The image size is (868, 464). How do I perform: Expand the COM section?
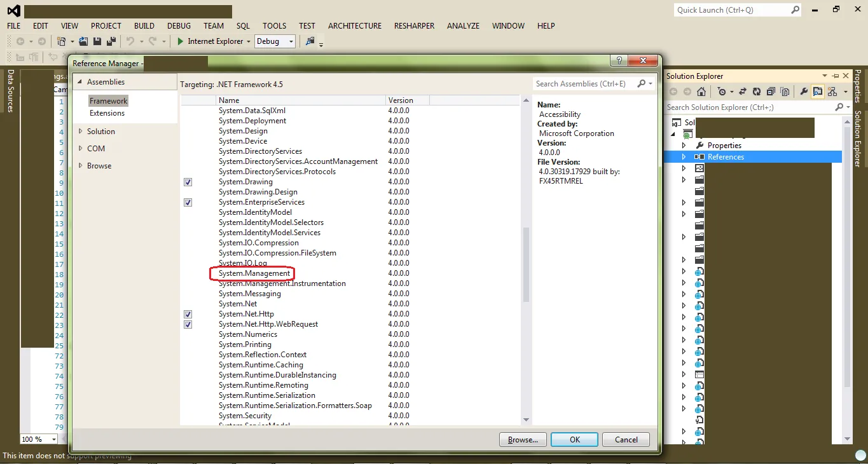[x=80, y=149]
